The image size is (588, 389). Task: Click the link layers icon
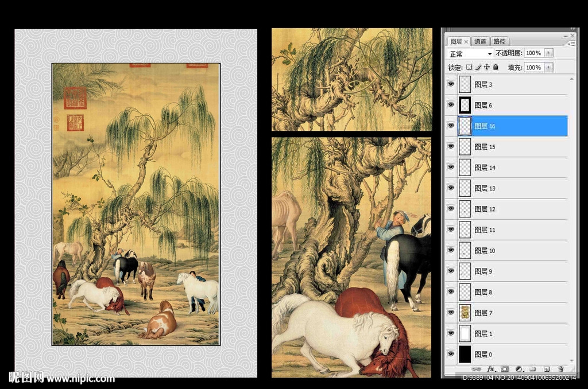[477, 369]
